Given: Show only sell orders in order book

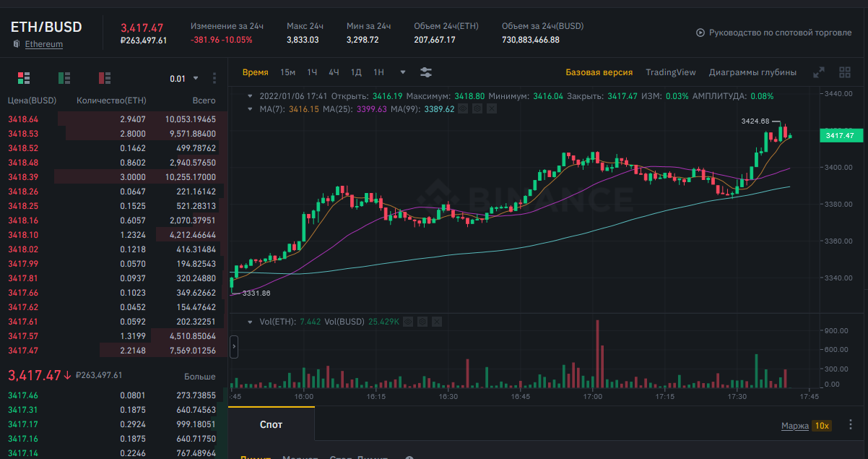Looking at the screenshot, I should [x=105, y=78].
